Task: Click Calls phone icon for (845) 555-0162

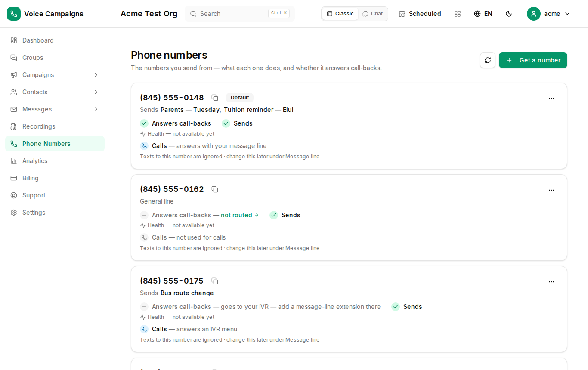Action: (144, 237)
